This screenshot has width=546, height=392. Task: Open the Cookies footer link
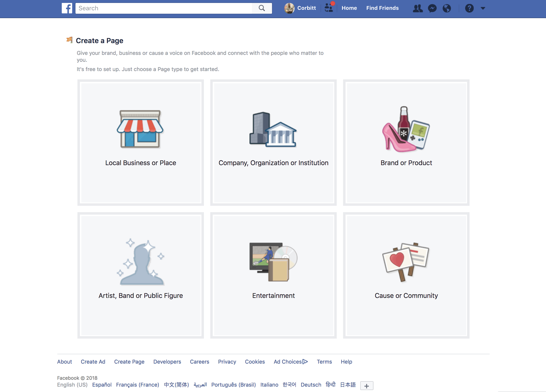tap(255, 362)
